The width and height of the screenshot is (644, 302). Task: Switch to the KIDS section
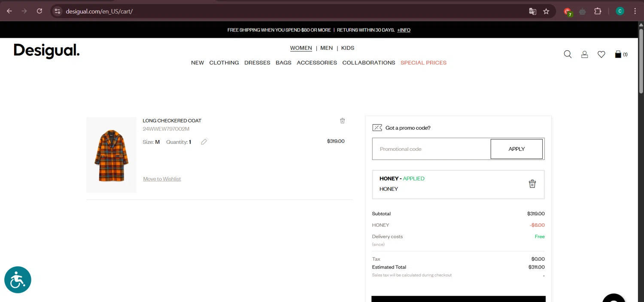coord(348,48)
